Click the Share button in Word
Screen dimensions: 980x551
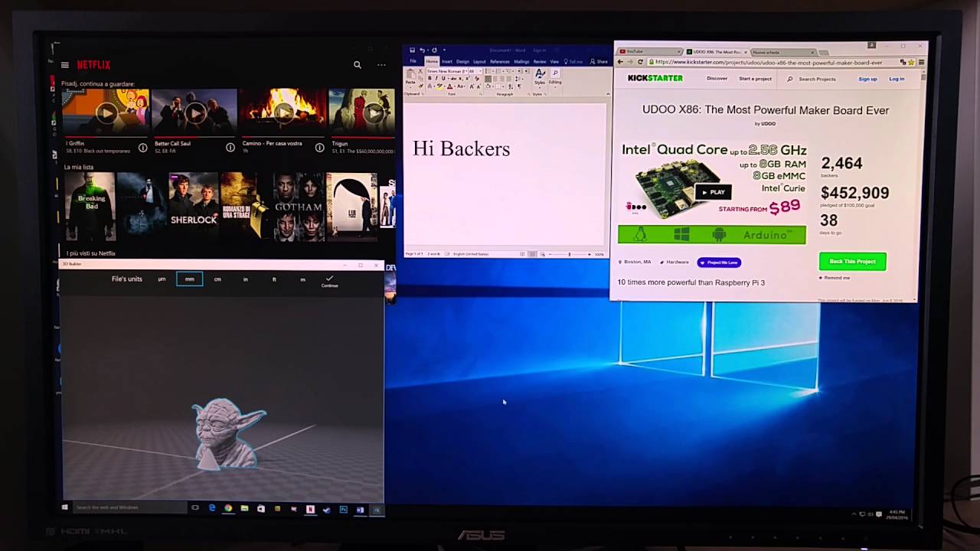[x=599, y=62]
